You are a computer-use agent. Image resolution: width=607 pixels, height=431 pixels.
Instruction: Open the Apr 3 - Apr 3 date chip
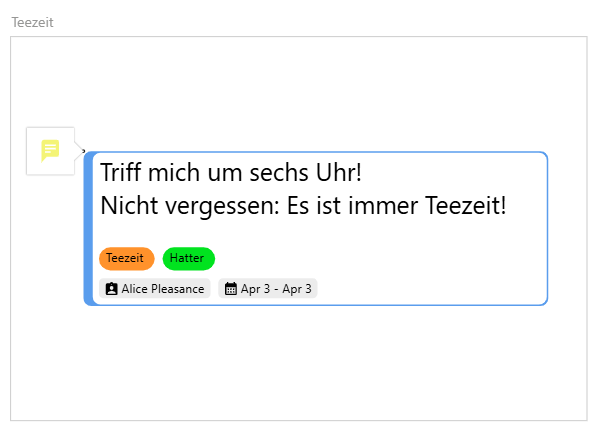pyautogui.click(x=268, y=288)
